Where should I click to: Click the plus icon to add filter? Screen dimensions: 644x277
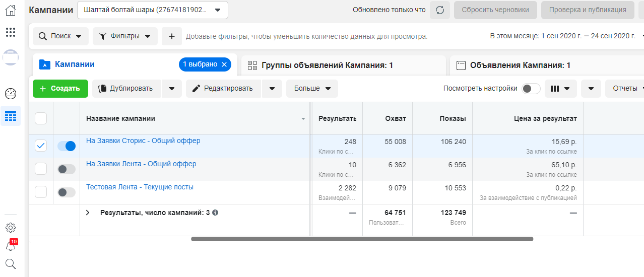point(172,36)
